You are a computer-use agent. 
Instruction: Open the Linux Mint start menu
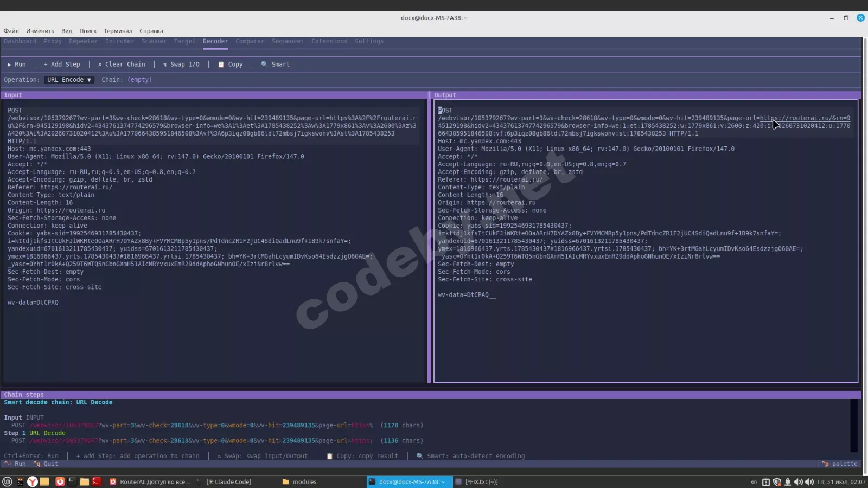(x=7, y=481)
